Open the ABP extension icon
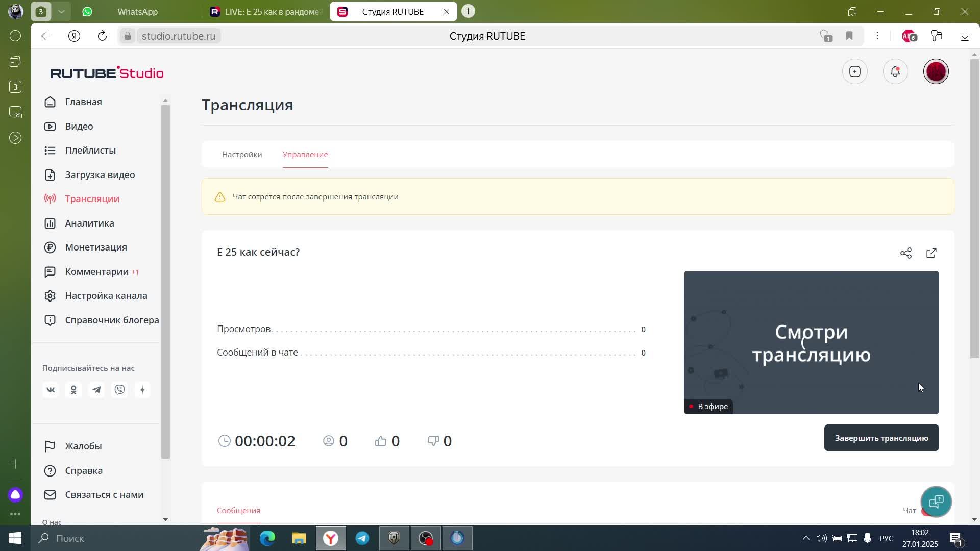 tap(909, 36)
